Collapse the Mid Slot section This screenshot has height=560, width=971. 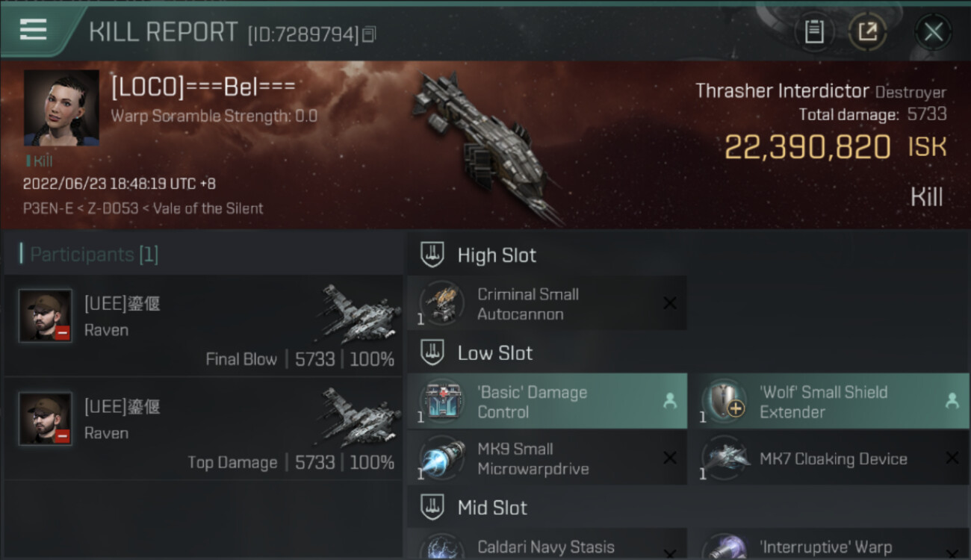432,508
